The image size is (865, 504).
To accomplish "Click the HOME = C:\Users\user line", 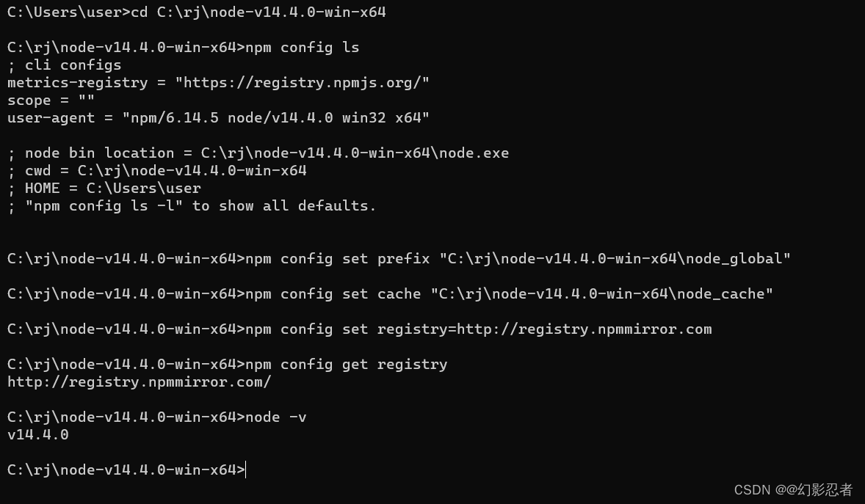I will [x=104, y=189].
